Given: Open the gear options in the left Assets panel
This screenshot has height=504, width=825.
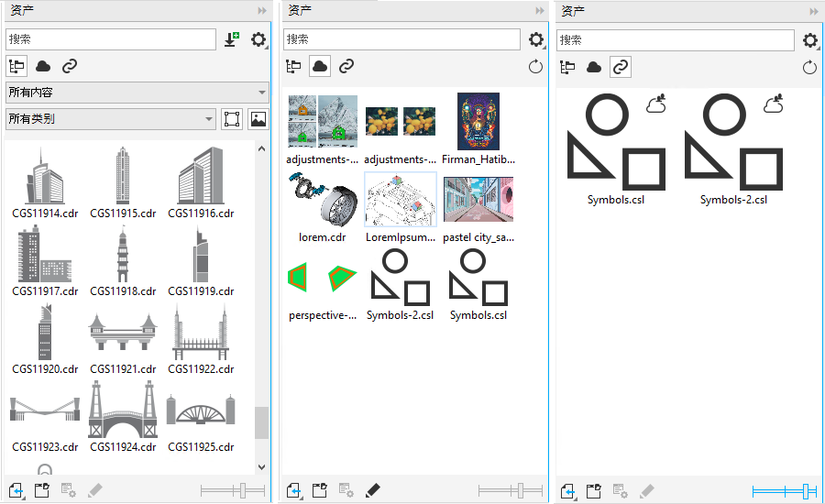Looking at the screenshot, I should point(259,39).
